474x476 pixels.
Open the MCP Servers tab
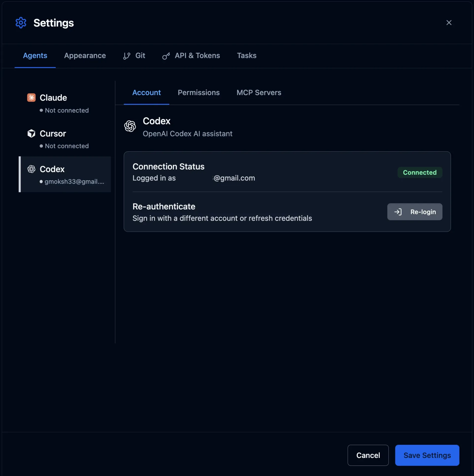point(259,93)
